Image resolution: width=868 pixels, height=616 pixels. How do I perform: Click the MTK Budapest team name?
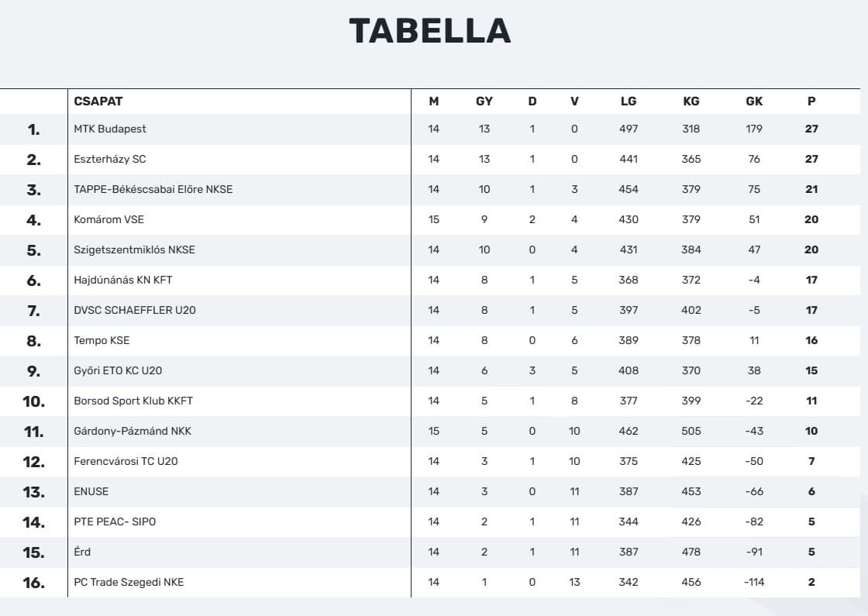click(x=110, y=129)
